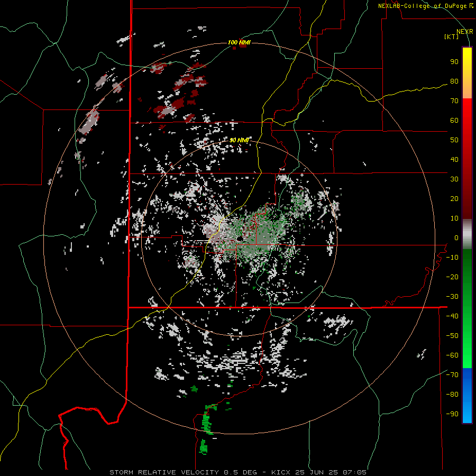Click the 10 value on the velocity scale
This screenshot has height=476, width=476.
coord(454,218)
